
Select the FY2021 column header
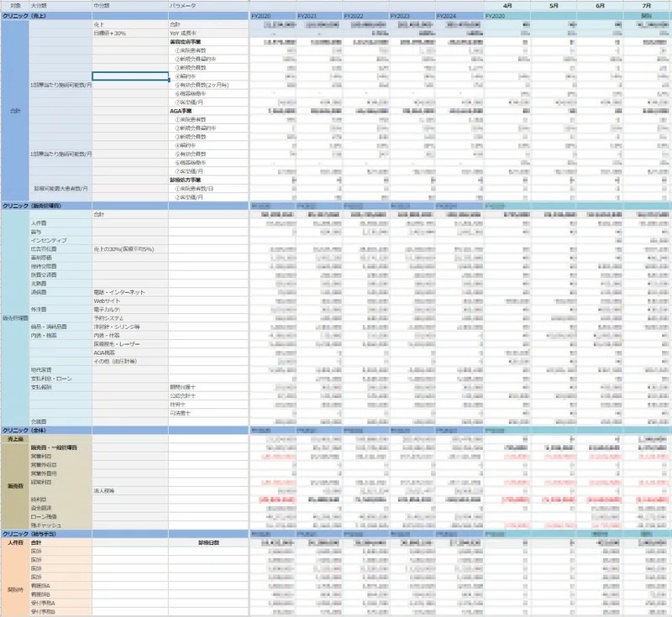coord(320,16)
